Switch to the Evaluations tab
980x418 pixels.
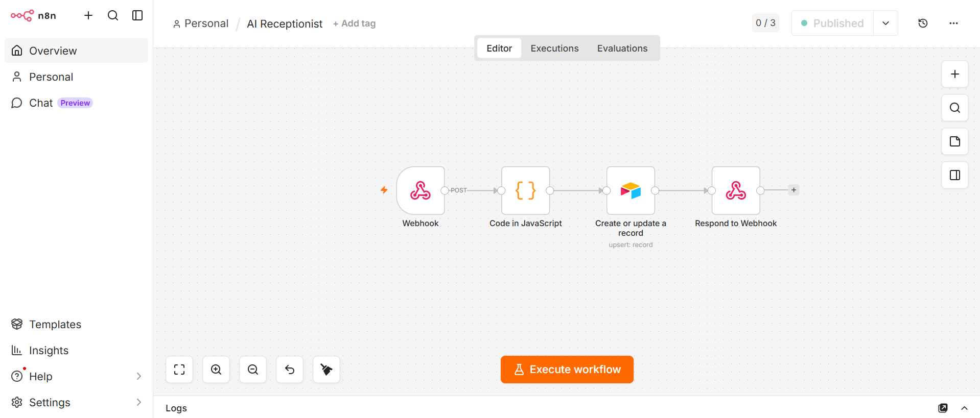[x=622, y=48]
